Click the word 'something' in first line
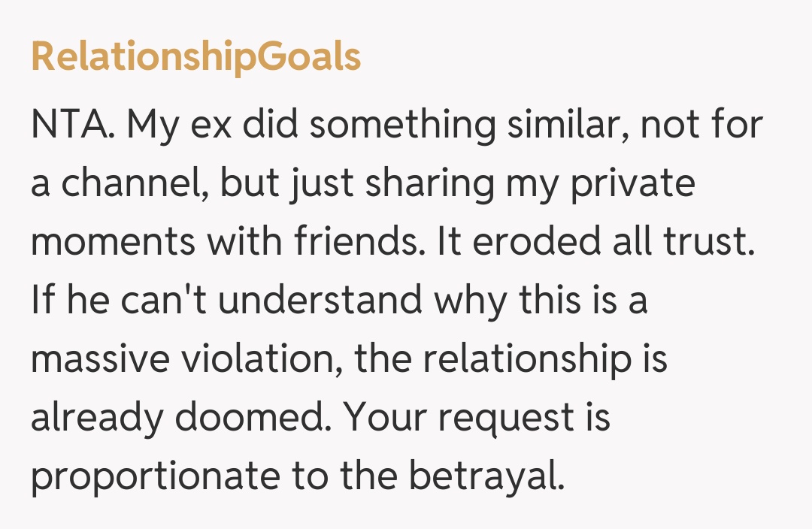The width and height of the screenshot is (812, 529). [402, 125]
